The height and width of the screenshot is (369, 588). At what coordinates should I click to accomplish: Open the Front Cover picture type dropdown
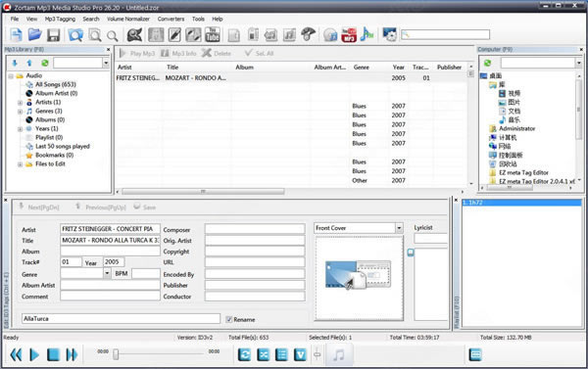[x=399, y=228]
